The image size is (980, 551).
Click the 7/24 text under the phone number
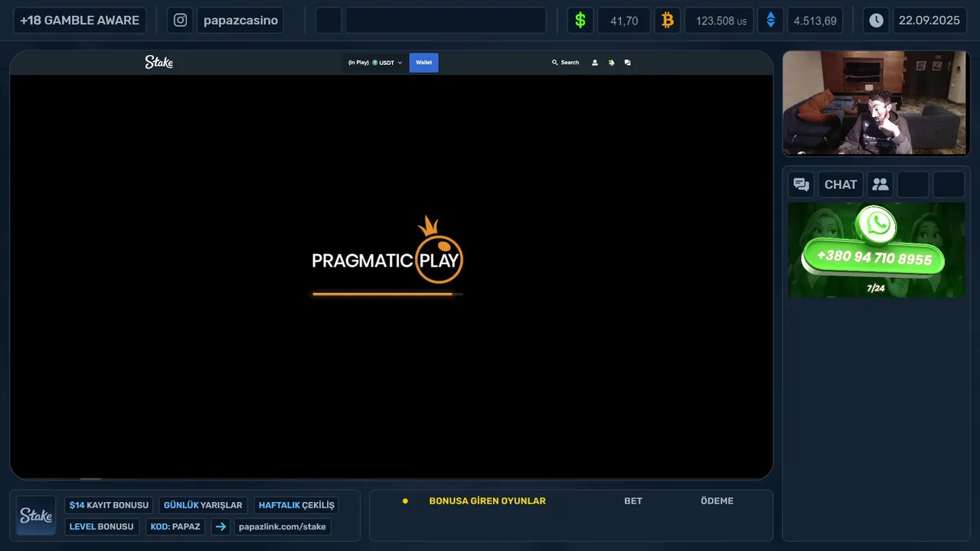876,289
